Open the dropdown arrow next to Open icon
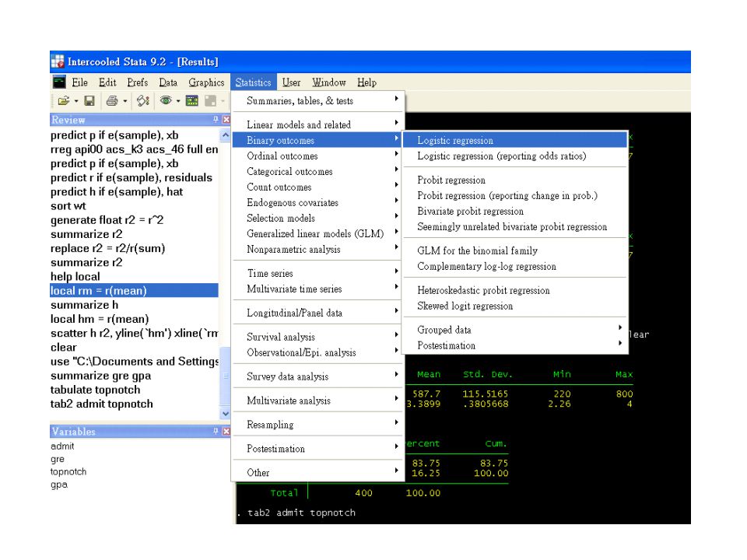This screenshot has width=747, height=560. point(76,101)
